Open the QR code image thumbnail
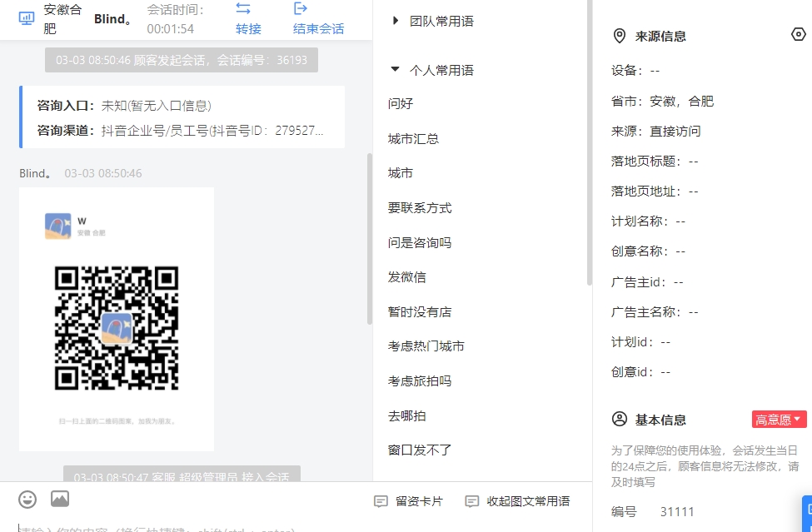Screen dimensions: 812x532 [117, 320]
